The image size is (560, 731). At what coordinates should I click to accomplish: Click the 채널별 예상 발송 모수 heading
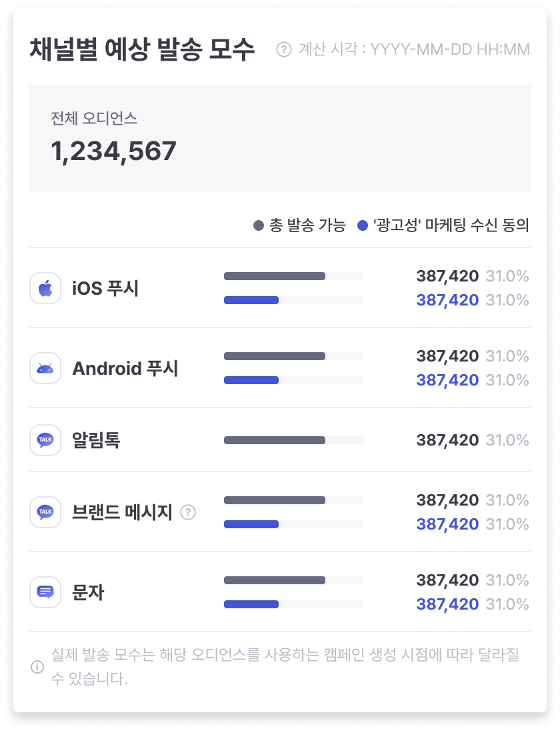(142, 49)
